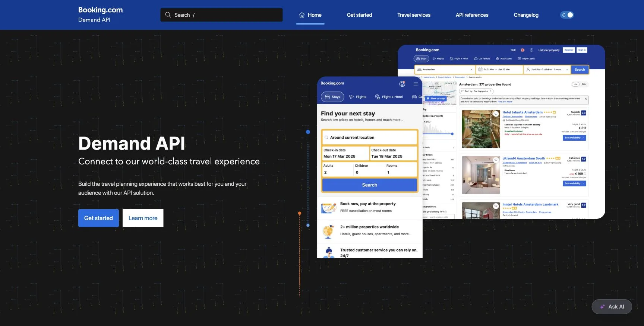The image size is (644, 326).
Task: Open the profile avatar icon in the mobile mockup
Action: (402, 84)
